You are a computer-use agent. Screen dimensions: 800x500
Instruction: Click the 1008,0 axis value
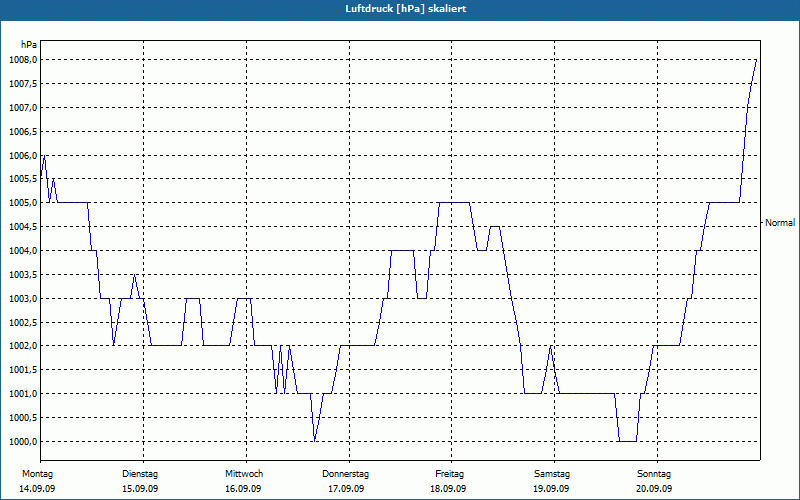pos(23,60)
